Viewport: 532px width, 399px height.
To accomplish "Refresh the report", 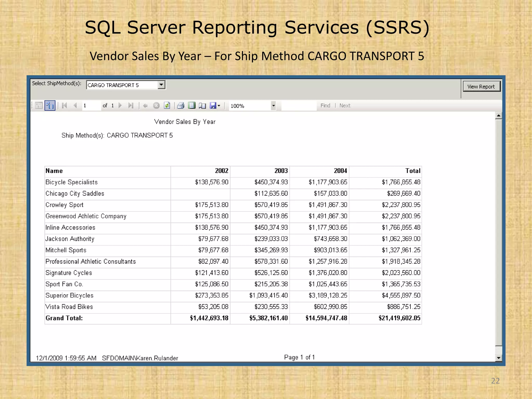I will [167, 105].
